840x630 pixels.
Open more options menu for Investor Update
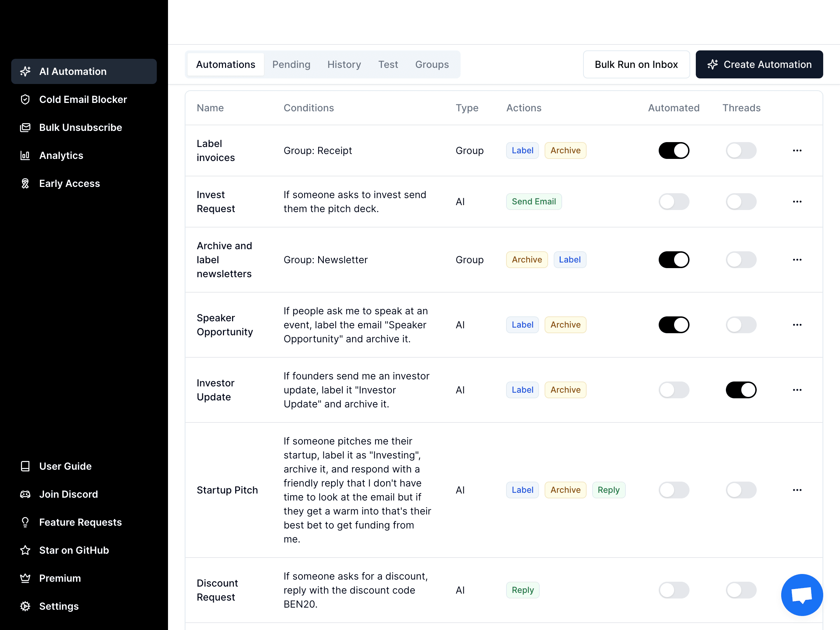pos(797,390)
